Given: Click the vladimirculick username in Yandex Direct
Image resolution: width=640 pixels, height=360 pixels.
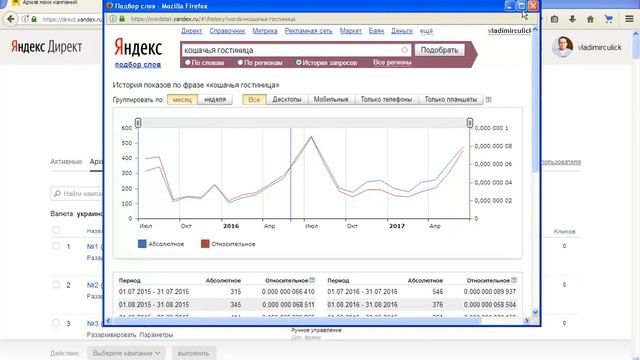Looking at the screenshot, I should pyautogui.click(x=600, y=47).
